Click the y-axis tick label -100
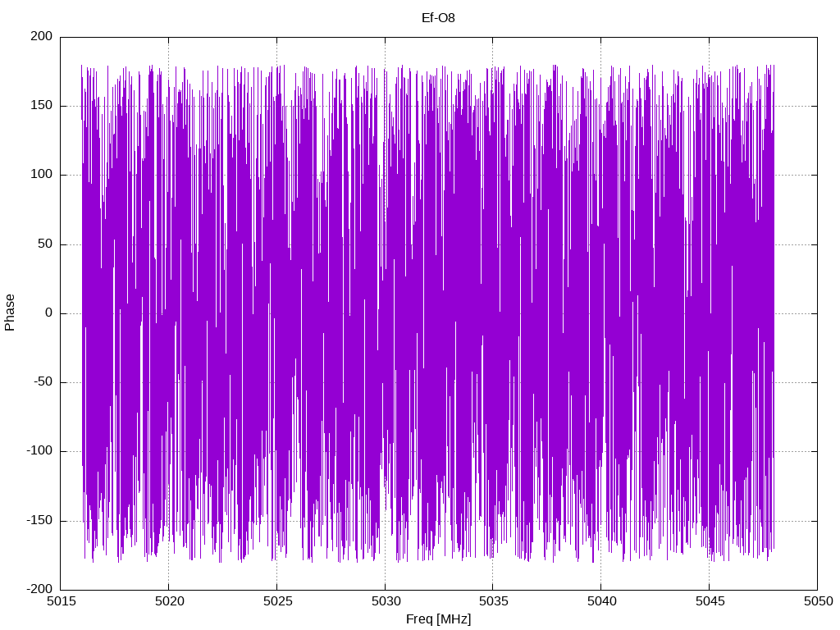Image resolution: width=840 pixels, height=630 pixels. point(39,451)
